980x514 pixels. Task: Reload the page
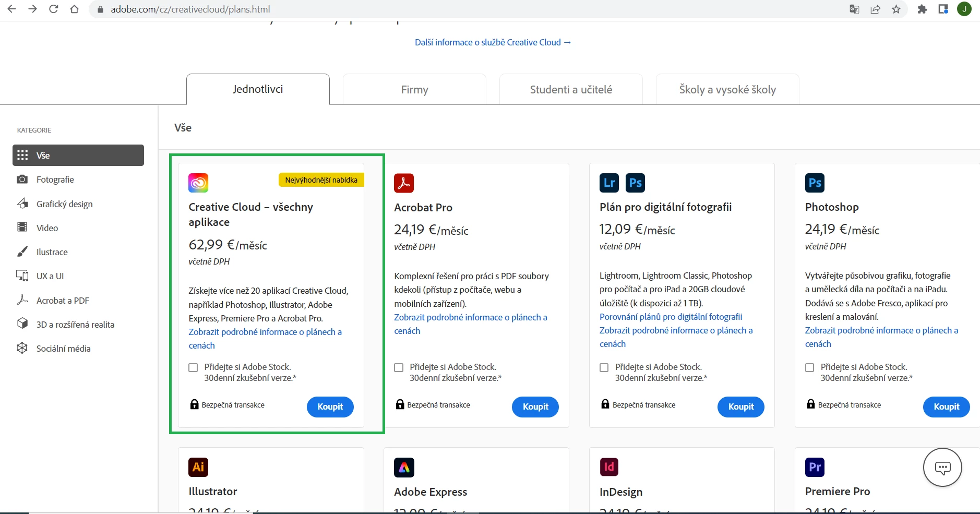coord(53,9)
